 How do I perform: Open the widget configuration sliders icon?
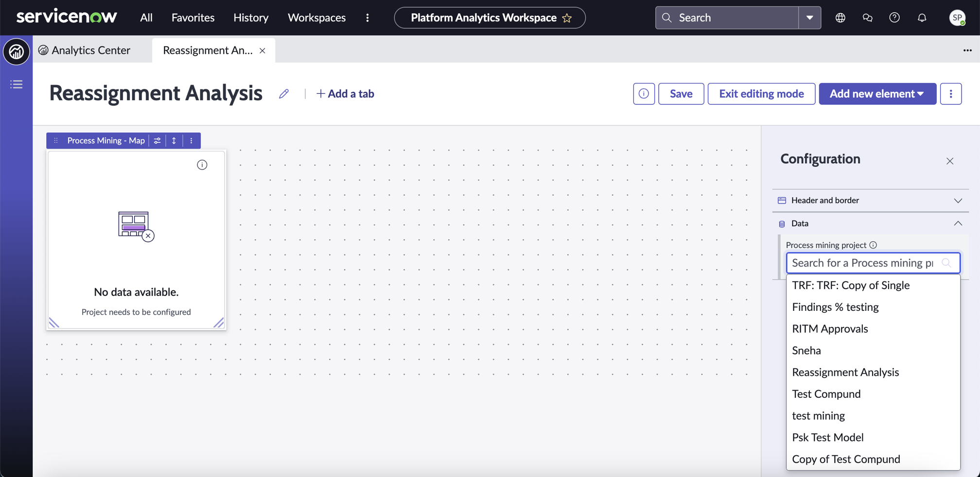(x=157, y=140)
